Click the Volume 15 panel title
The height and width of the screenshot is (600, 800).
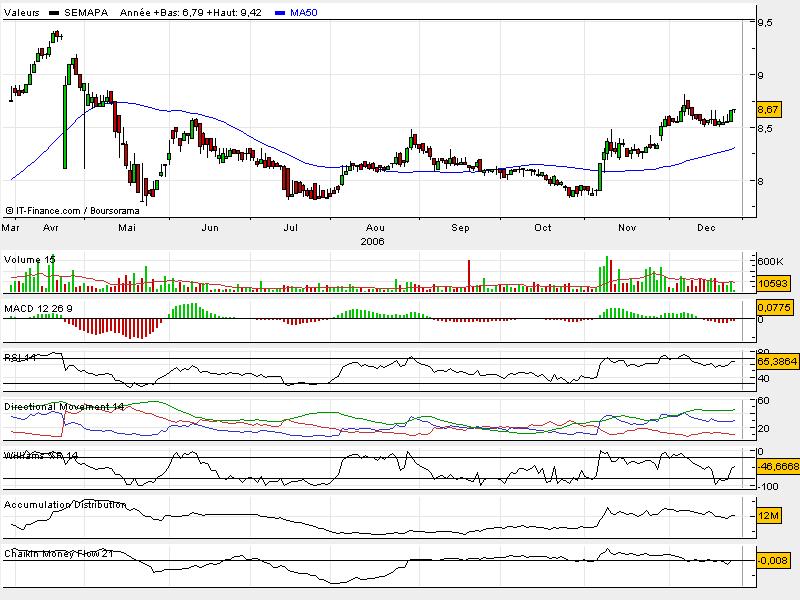coord(30,260)
